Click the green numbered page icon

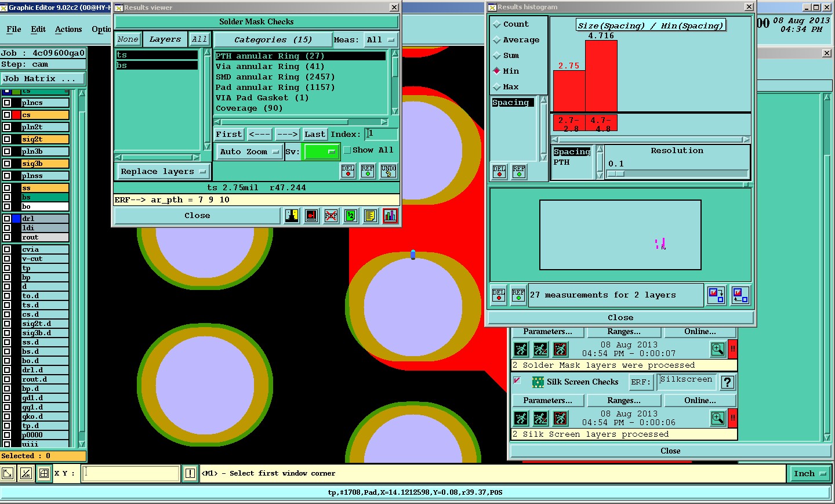tap(351, 216)
